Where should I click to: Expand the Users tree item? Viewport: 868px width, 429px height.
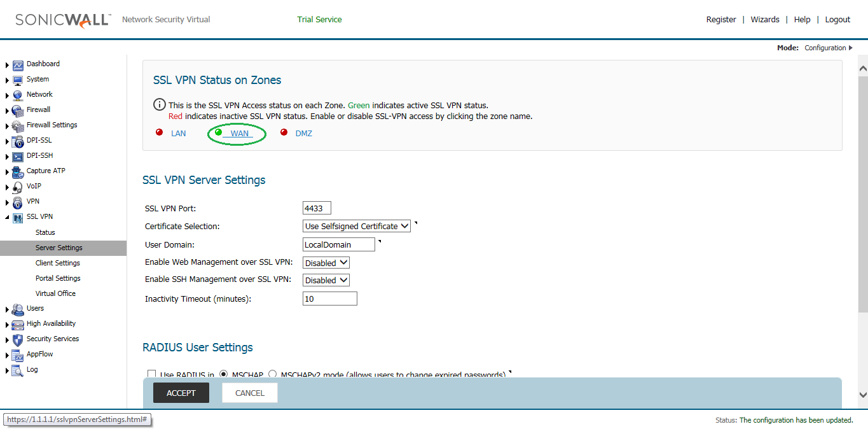(x=6, y=307)
